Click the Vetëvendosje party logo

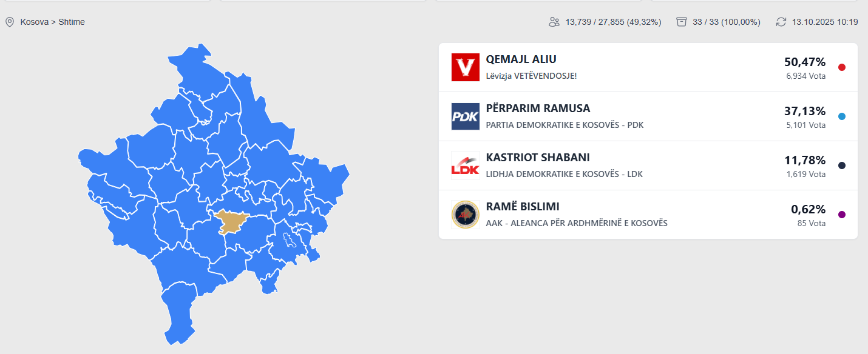point(466,67)
